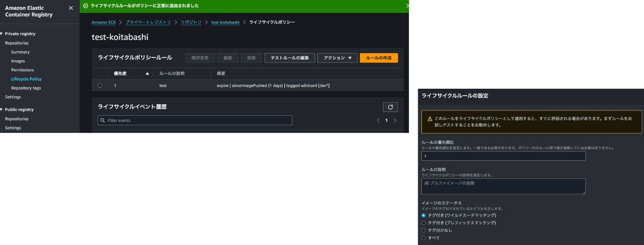
Task: Open Repositories under Public registry
Action: click(x=17, y=119)
